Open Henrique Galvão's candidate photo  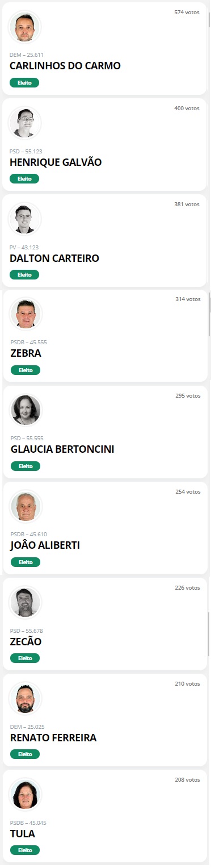coord(24,123)
